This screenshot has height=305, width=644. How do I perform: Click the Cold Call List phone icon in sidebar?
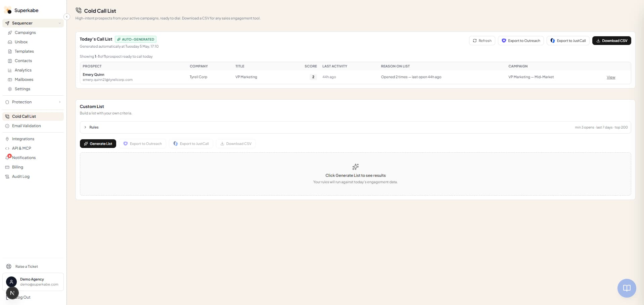(7, 116)
